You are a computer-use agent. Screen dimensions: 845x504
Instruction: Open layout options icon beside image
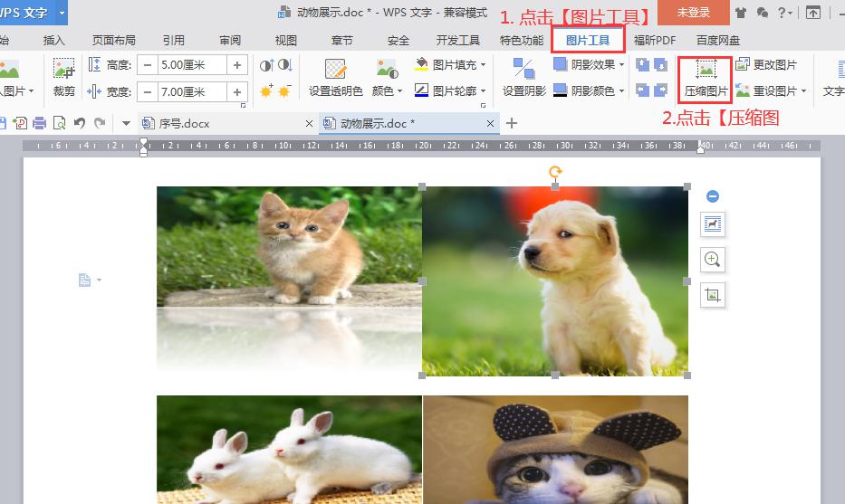click(x=713, y=224)
